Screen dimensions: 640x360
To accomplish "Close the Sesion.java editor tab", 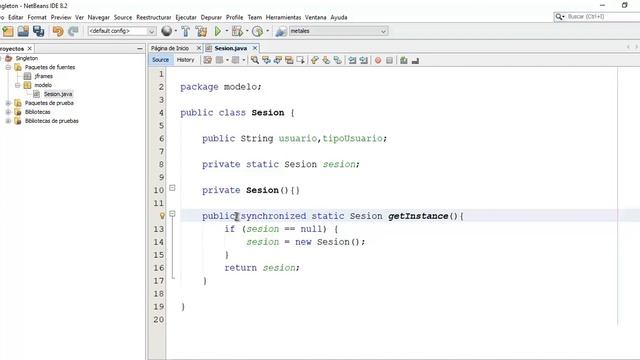I will [255, 48].
